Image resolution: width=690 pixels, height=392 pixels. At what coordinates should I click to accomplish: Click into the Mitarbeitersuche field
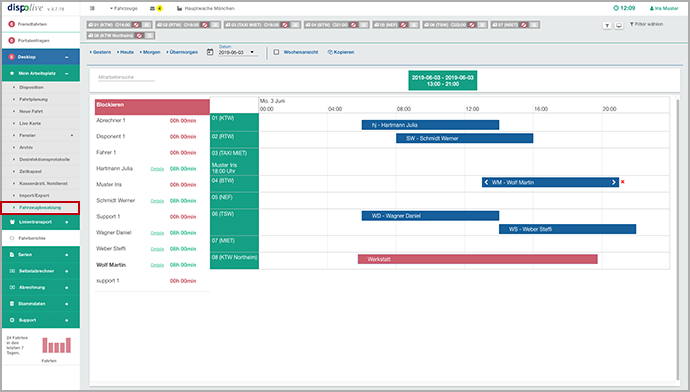pos(126,77)
